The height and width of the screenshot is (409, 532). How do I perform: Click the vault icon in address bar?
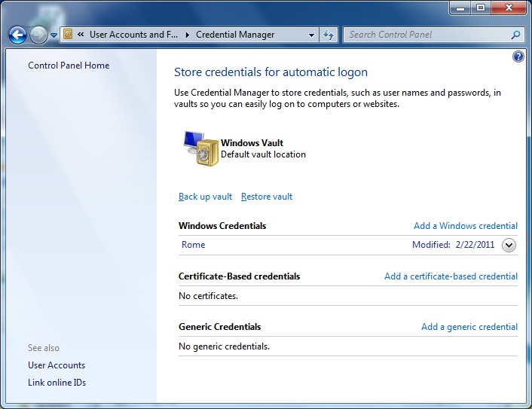point(68,34)
